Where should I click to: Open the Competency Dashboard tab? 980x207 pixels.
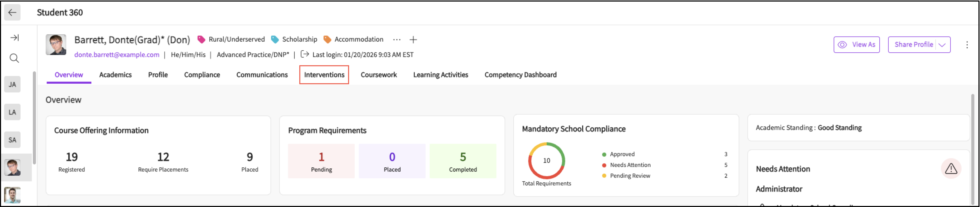(x=520, y=75)
